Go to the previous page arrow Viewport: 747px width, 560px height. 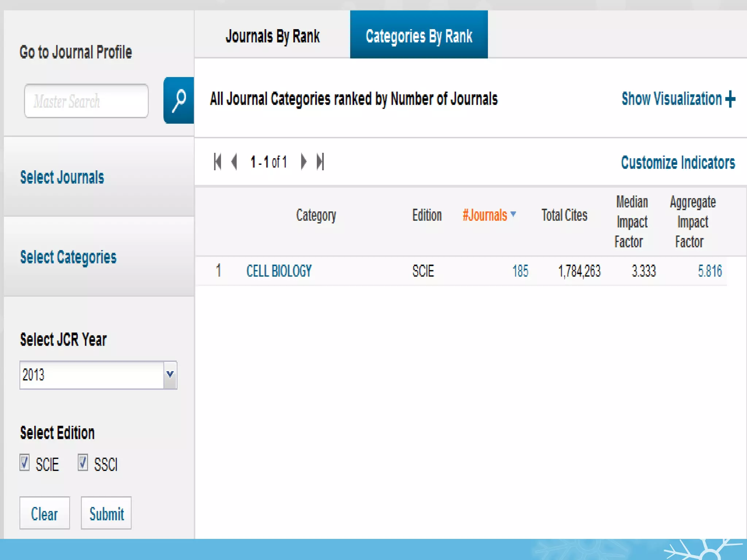pos(235,162)
